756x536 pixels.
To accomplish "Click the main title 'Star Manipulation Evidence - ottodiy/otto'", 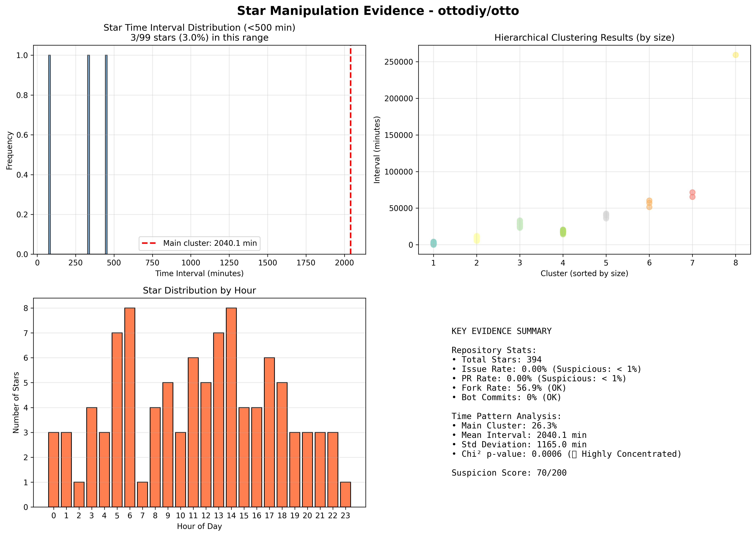I will click(378, 11).
